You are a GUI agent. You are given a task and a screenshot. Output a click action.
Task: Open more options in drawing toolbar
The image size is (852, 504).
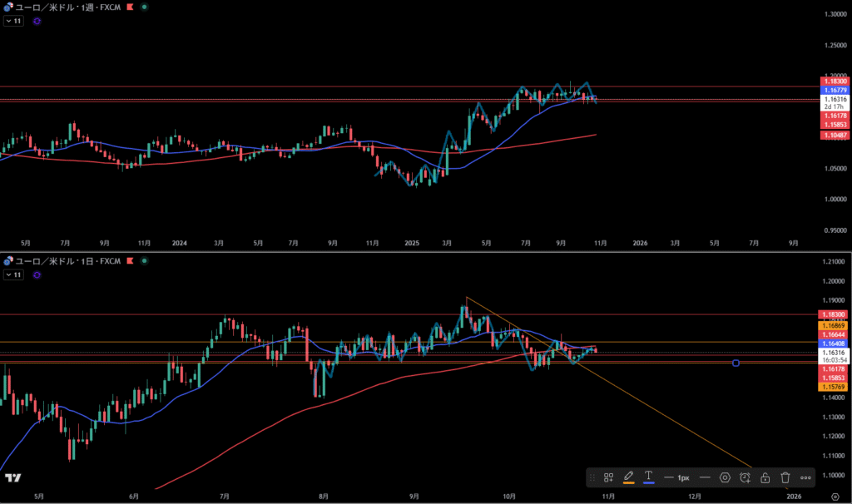pyautogui.click(x=805, y=477)
